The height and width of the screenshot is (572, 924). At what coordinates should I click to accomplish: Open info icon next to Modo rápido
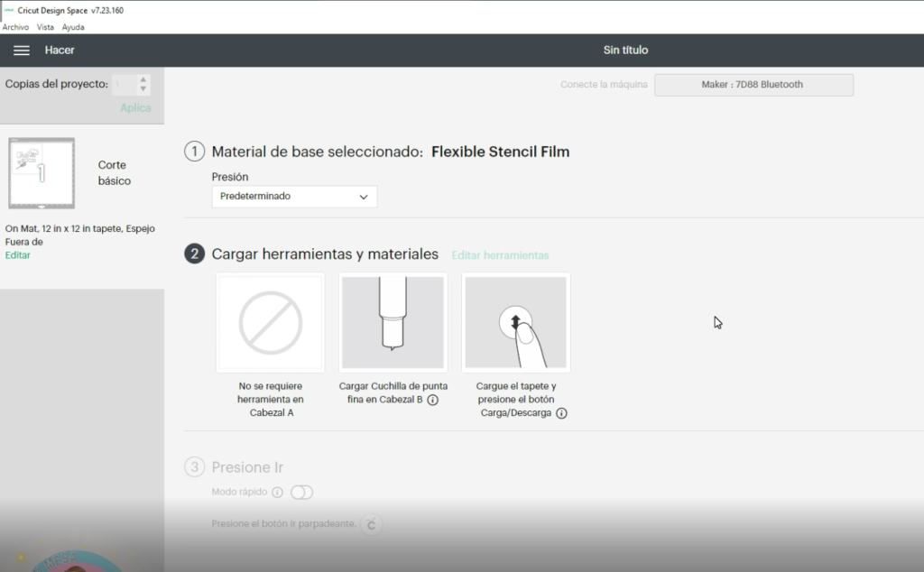(x=277, y=492)
